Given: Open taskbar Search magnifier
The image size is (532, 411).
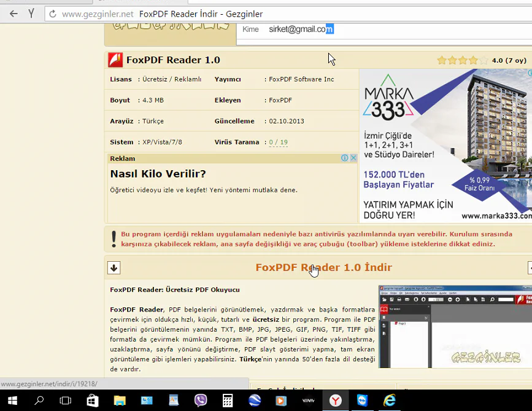Looking at the screenshot, I should [x=39, y=401].
